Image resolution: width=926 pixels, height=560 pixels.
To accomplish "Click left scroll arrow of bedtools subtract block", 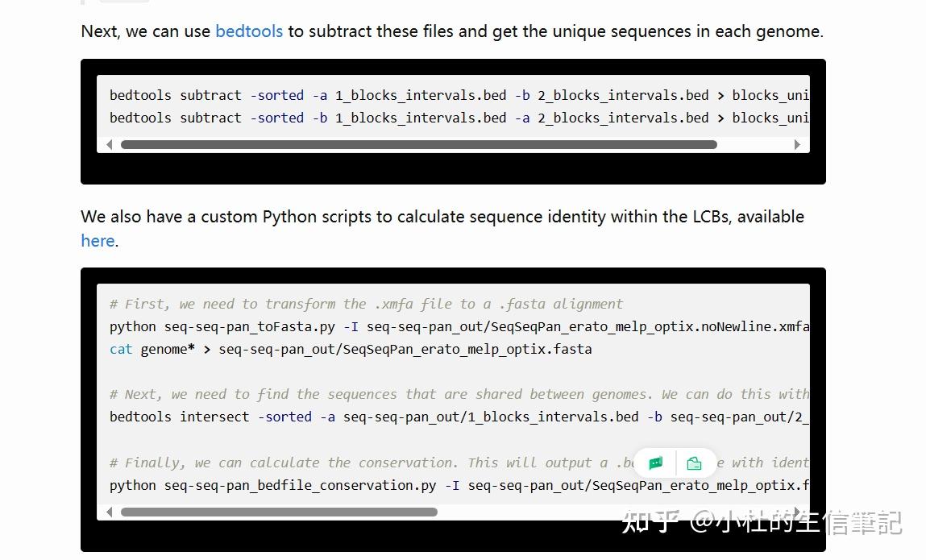I will click(x=110, y=145).
